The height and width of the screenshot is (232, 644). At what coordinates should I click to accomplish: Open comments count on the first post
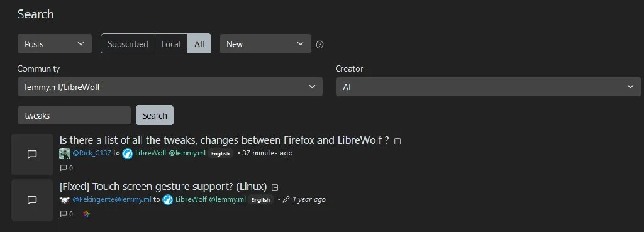(66, 168)
